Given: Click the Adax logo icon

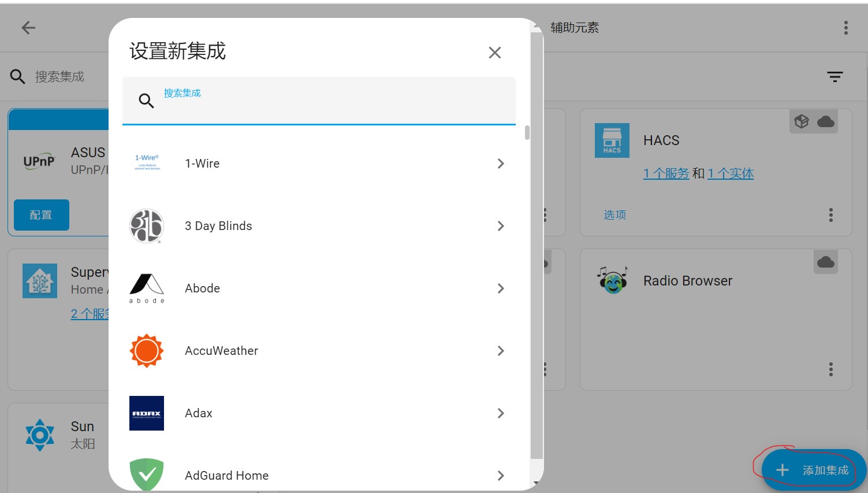Looking at the screenshot, I should (147, 413).
